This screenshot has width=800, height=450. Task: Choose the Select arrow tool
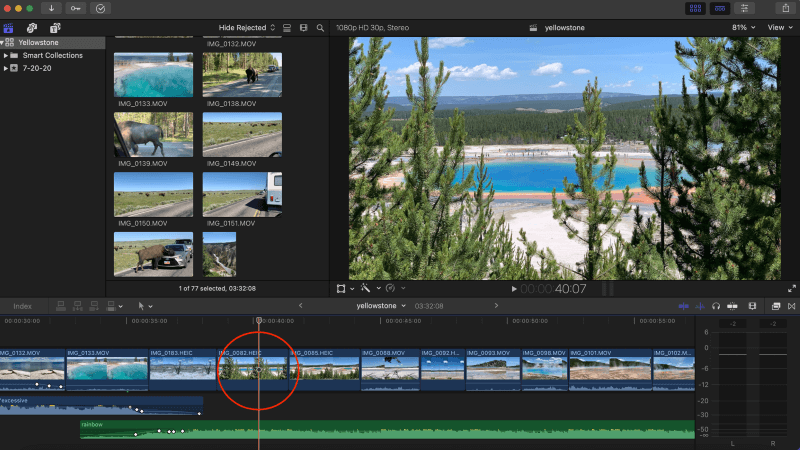pyautogui.click(x=141, y=306)
